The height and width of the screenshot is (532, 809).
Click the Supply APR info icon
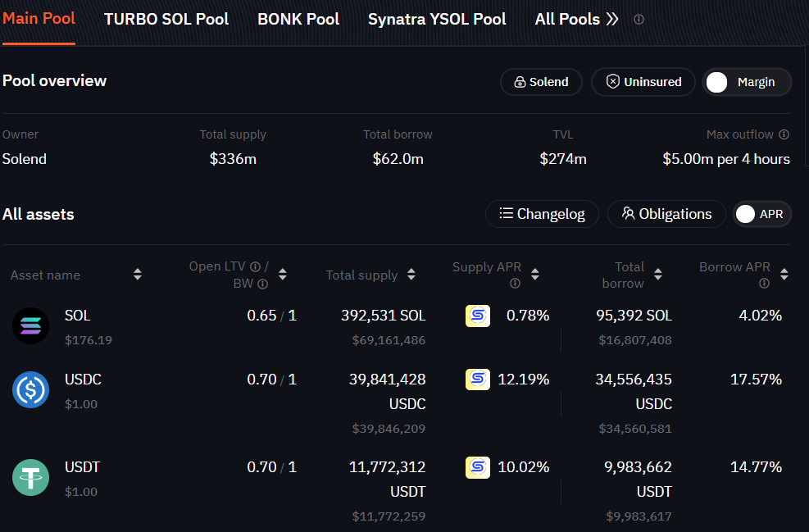pos(515,284)
